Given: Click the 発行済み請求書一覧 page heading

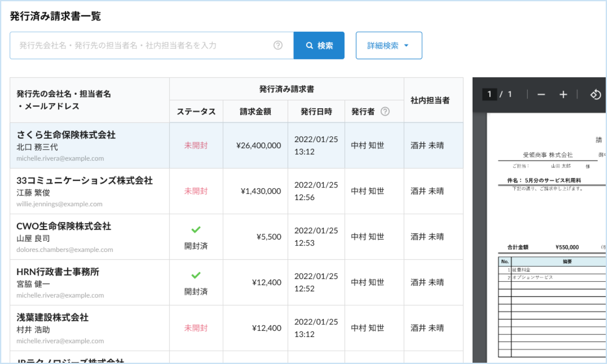Looking at the screenshot, I should coord(55,16).
